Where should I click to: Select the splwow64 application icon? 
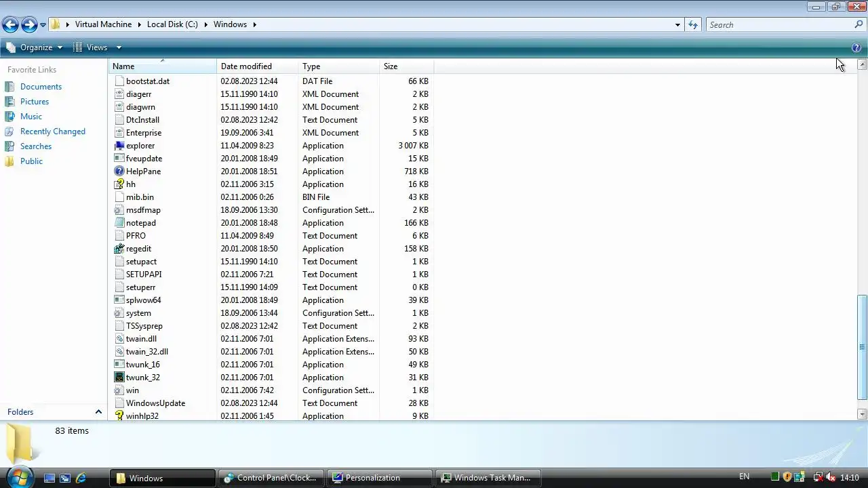119,300
